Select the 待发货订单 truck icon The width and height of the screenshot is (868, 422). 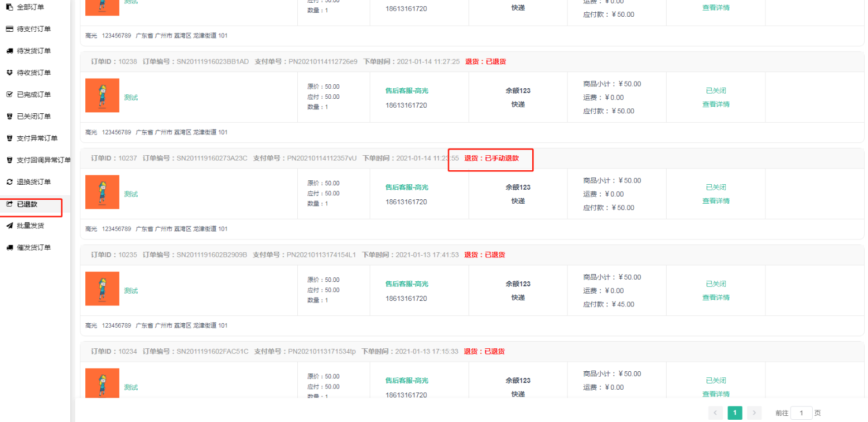[x=9, y=51]
